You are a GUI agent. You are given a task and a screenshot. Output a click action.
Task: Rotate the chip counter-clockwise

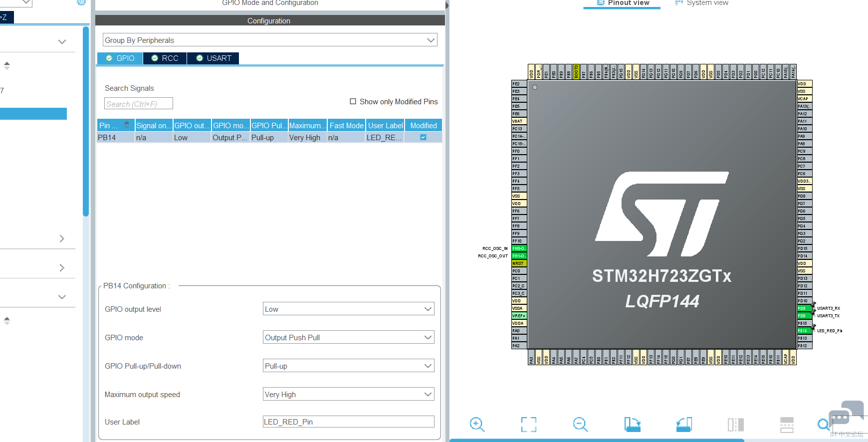point(684,425)
